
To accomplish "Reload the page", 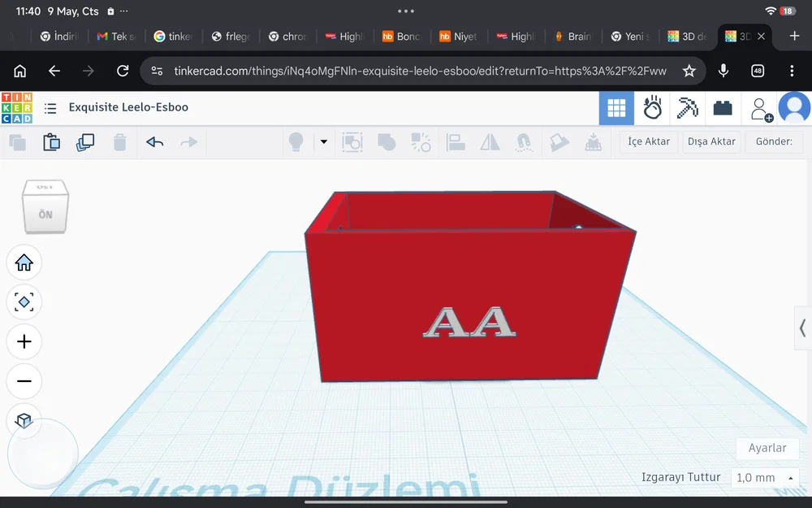I will click(123, 71).
